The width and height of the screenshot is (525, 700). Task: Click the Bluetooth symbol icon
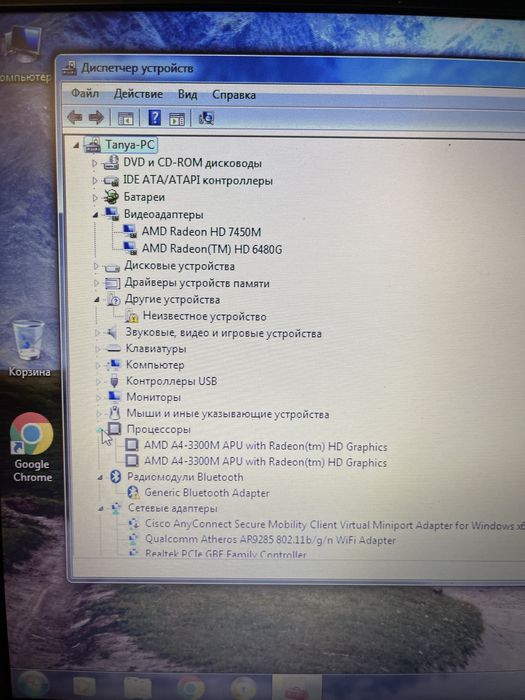coord(116,477)
